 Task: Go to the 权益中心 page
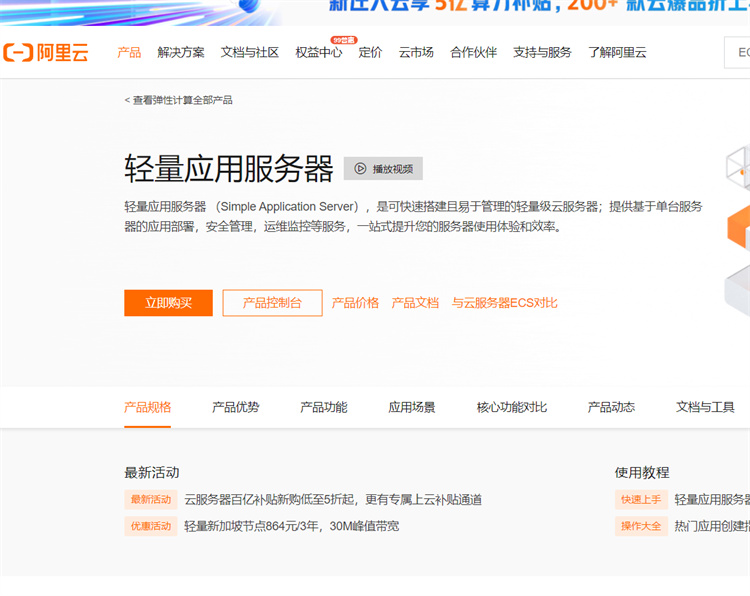[x=318, y=53]
